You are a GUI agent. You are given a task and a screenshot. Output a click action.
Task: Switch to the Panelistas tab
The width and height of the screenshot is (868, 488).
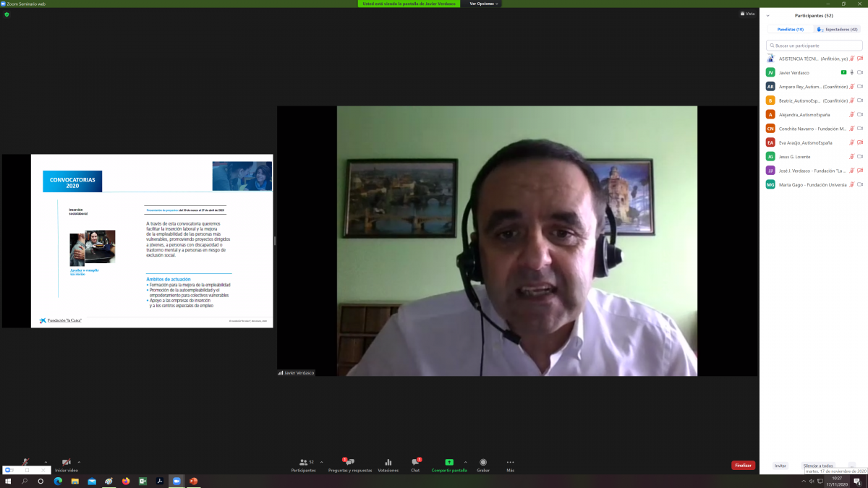pyautogui.click(x=790, y=30)
